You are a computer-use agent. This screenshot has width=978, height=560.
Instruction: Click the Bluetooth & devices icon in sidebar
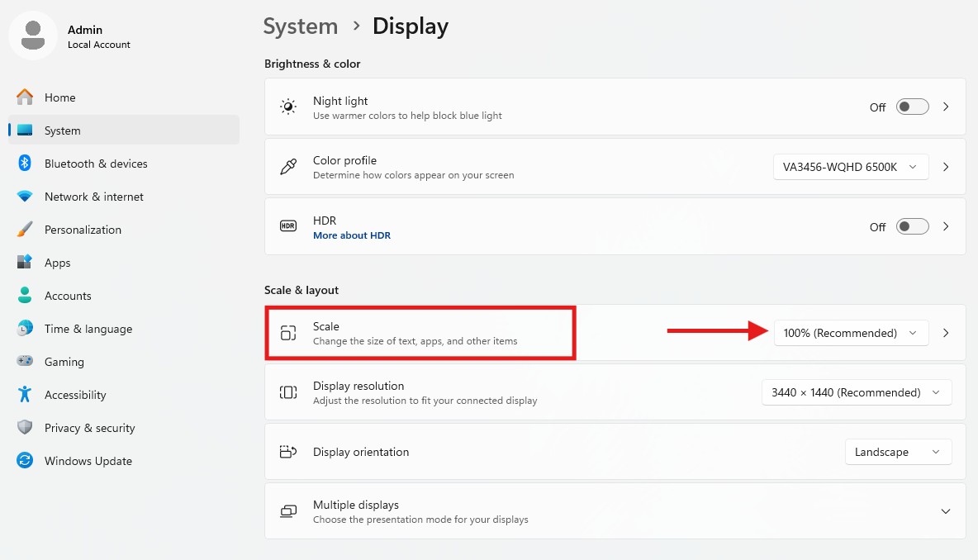click(x=25, y=164)
